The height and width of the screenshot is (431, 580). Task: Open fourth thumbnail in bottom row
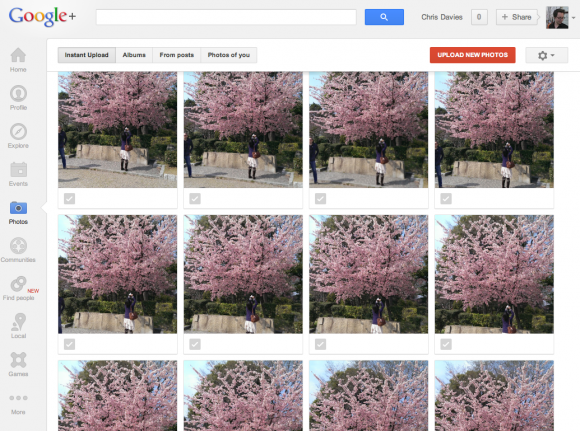coord(494,396)
